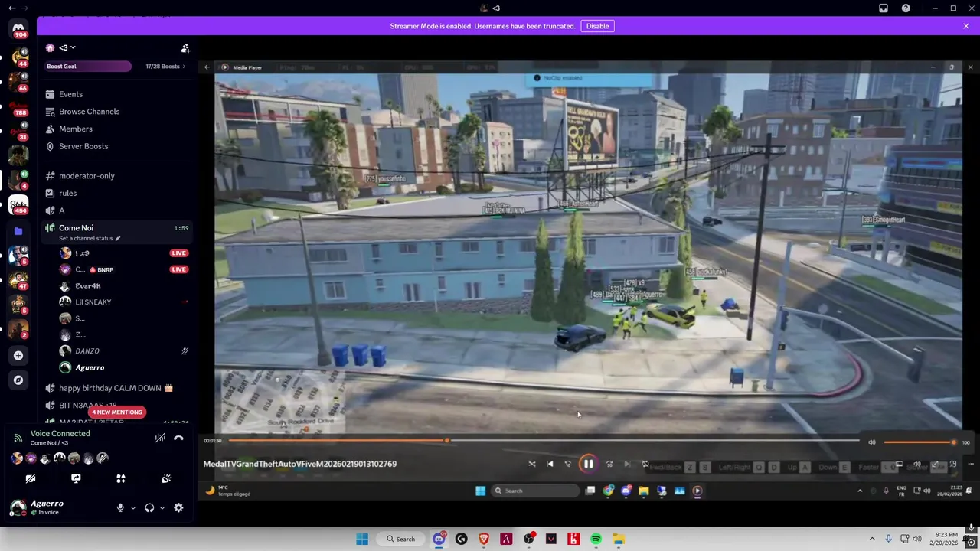Image resolution: width=980 pixels, height=551 pixels.
Task: Skip to previous track in Media Player
Action: tap(550, 464)
